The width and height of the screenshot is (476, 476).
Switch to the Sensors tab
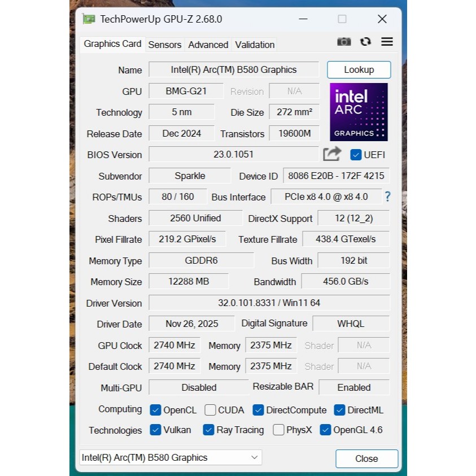(164, 45)
